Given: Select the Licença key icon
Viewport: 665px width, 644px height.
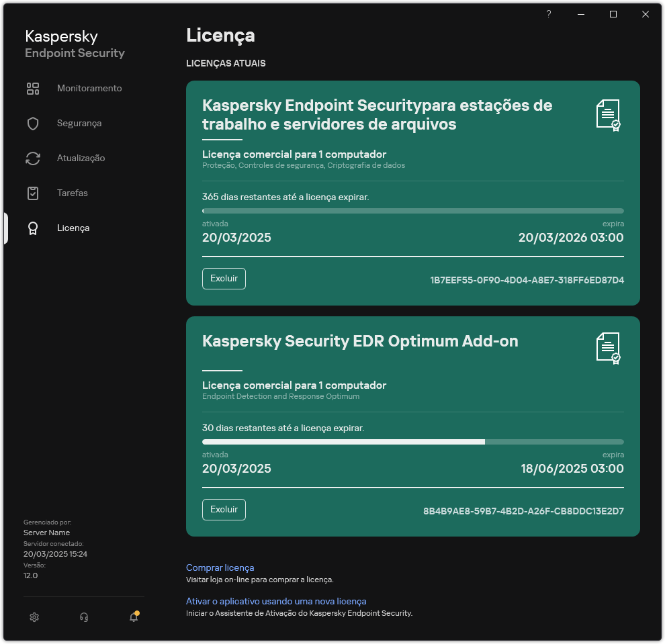Looking at the screenshot, I should pos(33,228).
